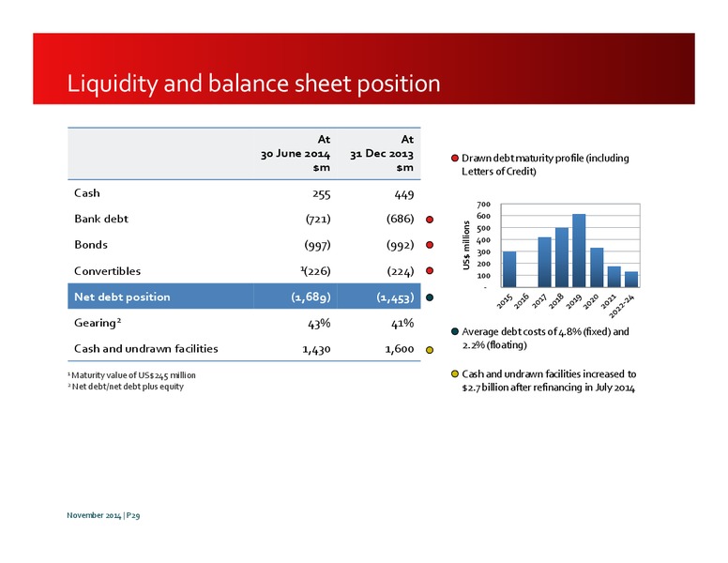
Task: Select the Cash and undrawn facilities label
Action: click(145, 349)
